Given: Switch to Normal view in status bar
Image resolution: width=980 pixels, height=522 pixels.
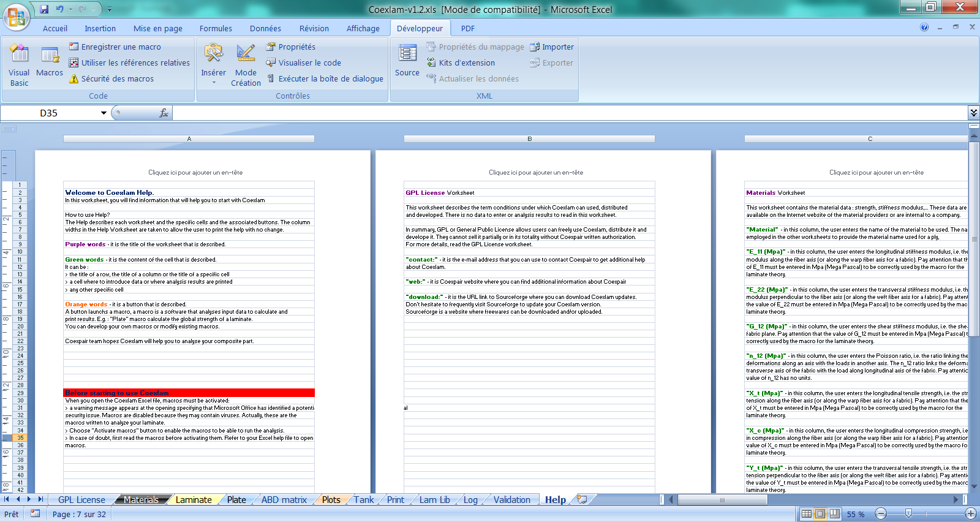Looking at the screenshot, I should [x=807, y=514].
